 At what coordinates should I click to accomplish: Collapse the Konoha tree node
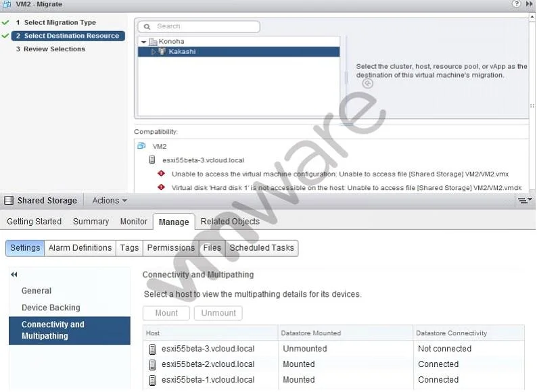(x=144, y=42)
